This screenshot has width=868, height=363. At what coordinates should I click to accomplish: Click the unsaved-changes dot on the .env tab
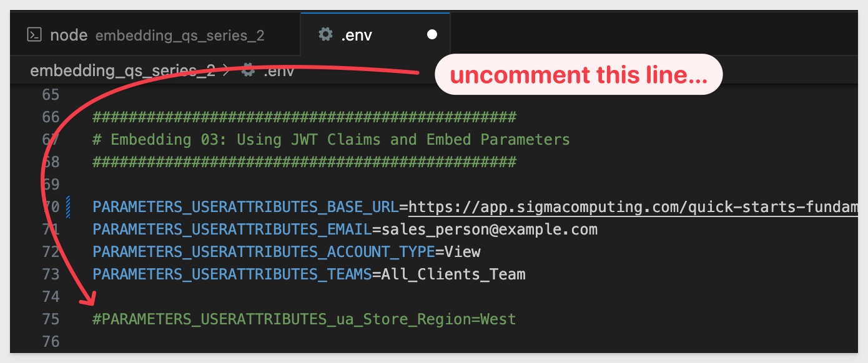[432, 34]
